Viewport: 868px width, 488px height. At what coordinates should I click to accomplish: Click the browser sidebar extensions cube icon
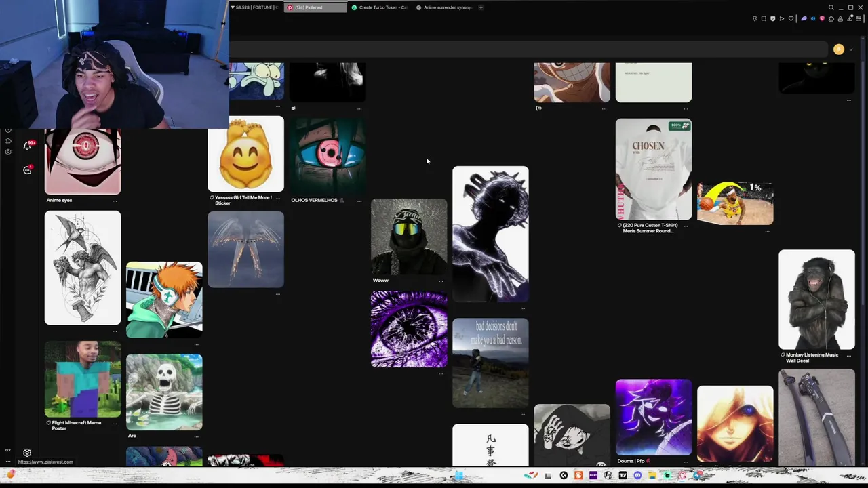pos(8,141)
